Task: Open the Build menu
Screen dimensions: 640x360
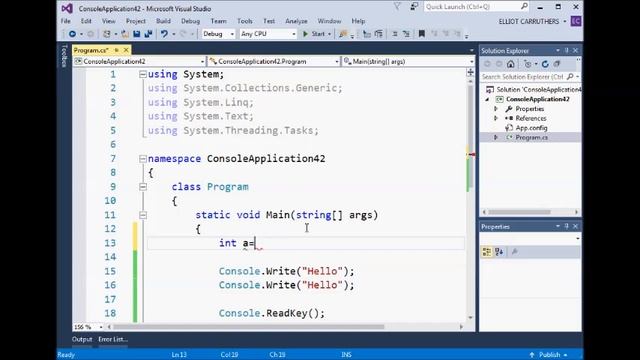Action: [x=163, y=21]
